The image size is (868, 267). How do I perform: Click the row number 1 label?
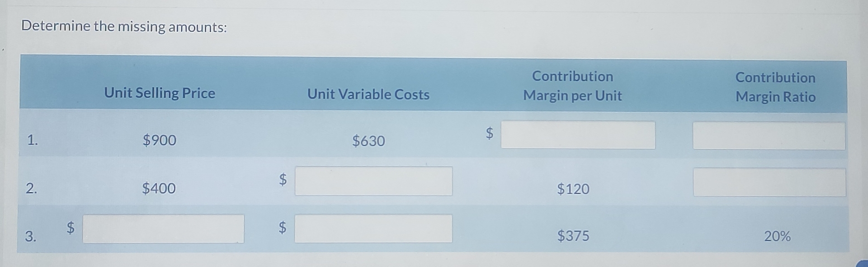pyautogui.click(x=32, y=141)
